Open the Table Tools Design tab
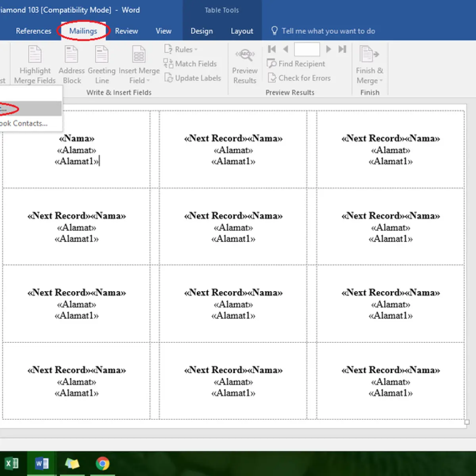The height and width of the screenshot is (476, 476). (202, 31)
